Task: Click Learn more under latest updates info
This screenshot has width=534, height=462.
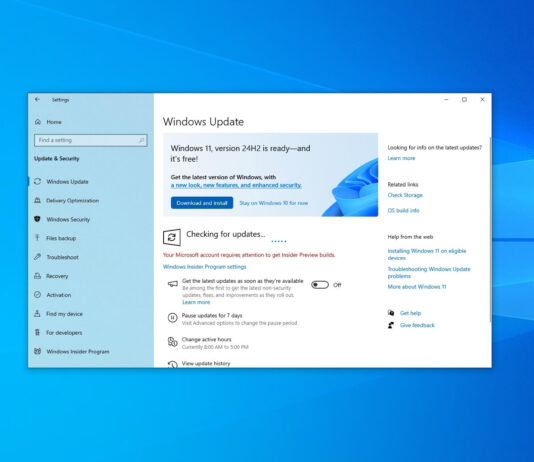Action: (x=401, y=158)
